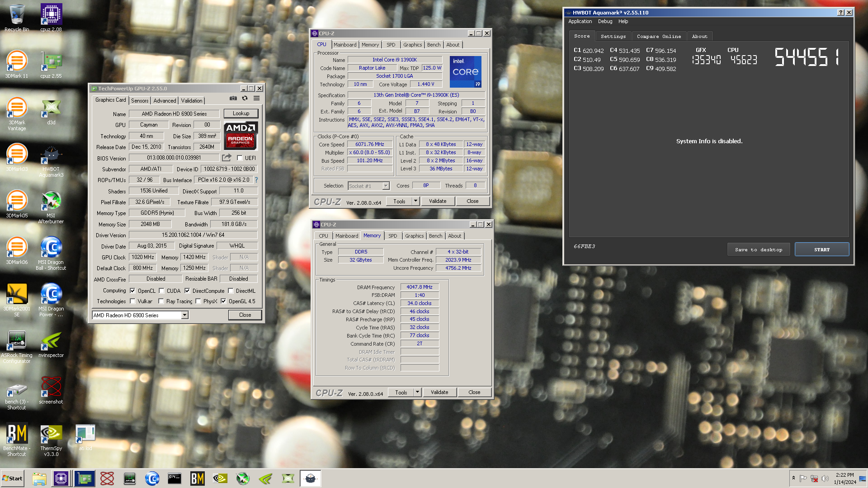The image size is (868, 488).
Task: Select SPD tab in Memory CPU-Z window
Action: [x=393, y=236]
